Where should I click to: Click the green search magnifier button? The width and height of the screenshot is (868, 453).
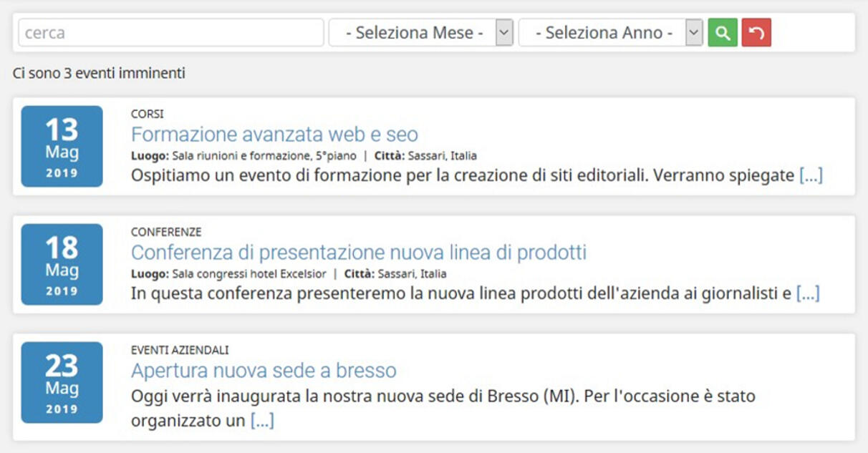click(723, 33)
